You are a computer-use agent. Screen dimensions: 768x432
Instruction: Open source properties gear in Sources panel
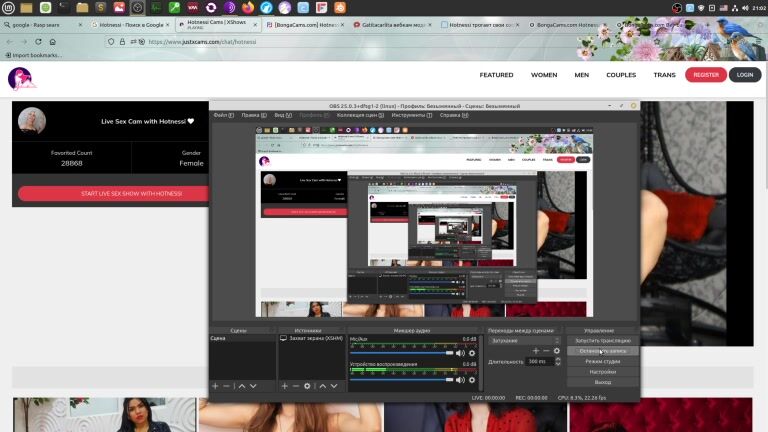(308, 386)
